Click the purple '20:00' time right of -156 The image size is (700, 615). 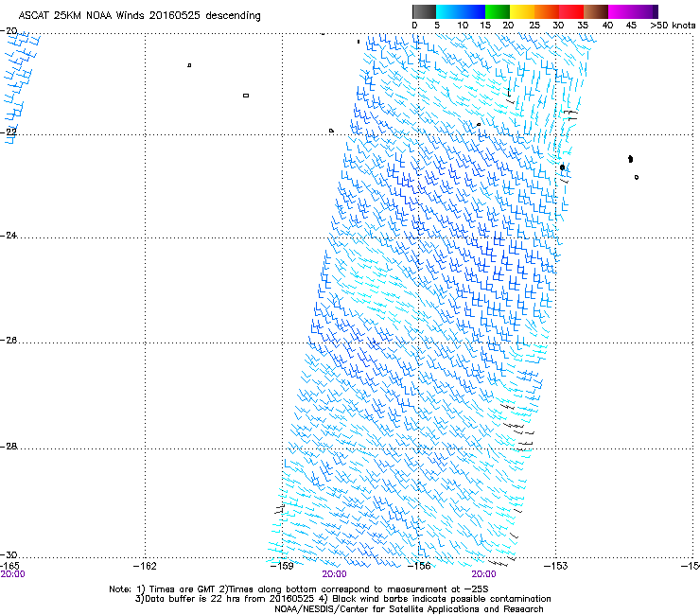pyautogui.click(x=484, y=574)
